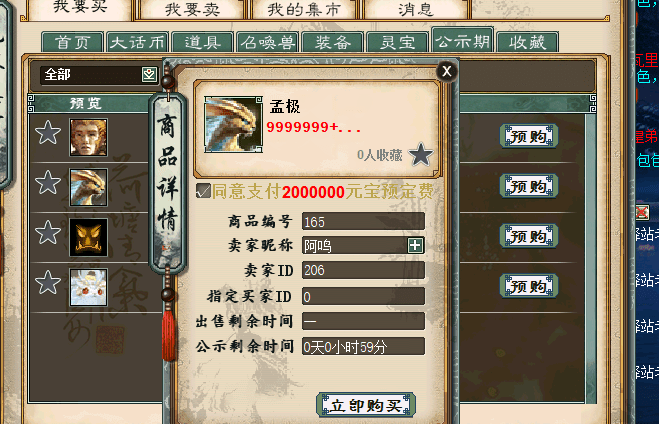Click the 立即购买 button
The image size is (659, 424).
click(366, 405)
